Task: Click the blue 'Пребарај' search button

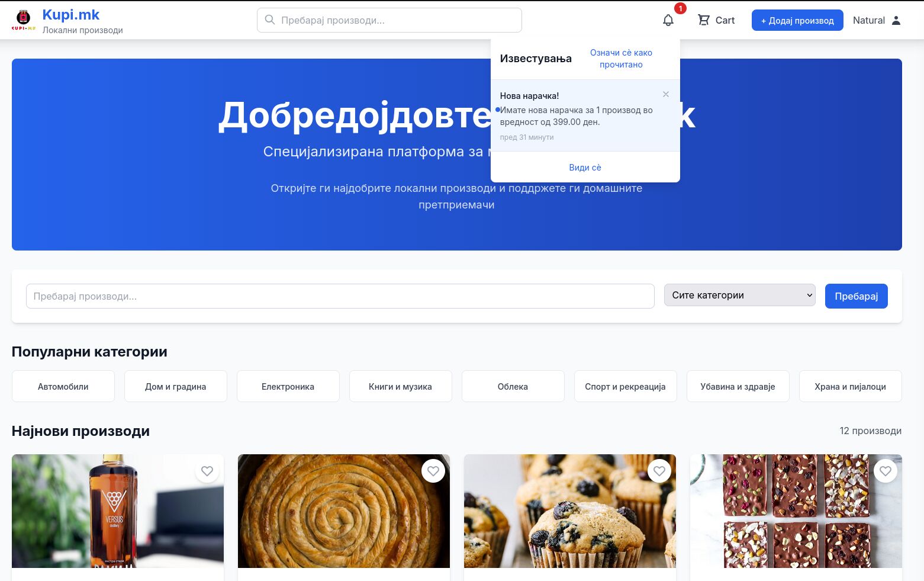Action: pos(856,296)
